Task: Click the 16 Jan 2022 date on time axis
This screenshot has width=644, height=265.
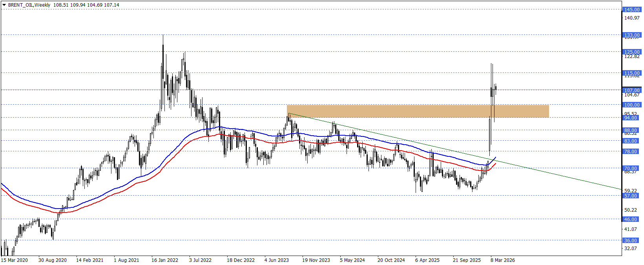Action: (x=164, y=260)
